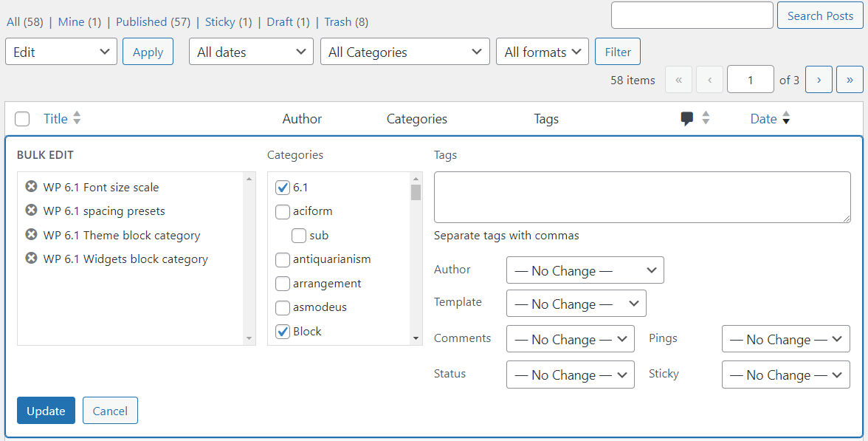868x441 pixels.
Task: Open the 'All formats' filter dropdown
Action: pos(542,52)
